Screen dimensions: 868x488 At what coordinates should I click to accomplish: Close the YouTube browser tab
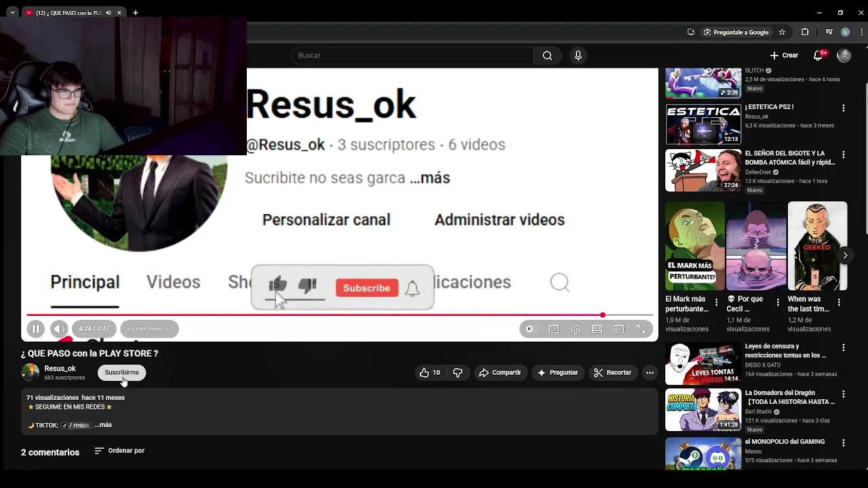[119, 13]
